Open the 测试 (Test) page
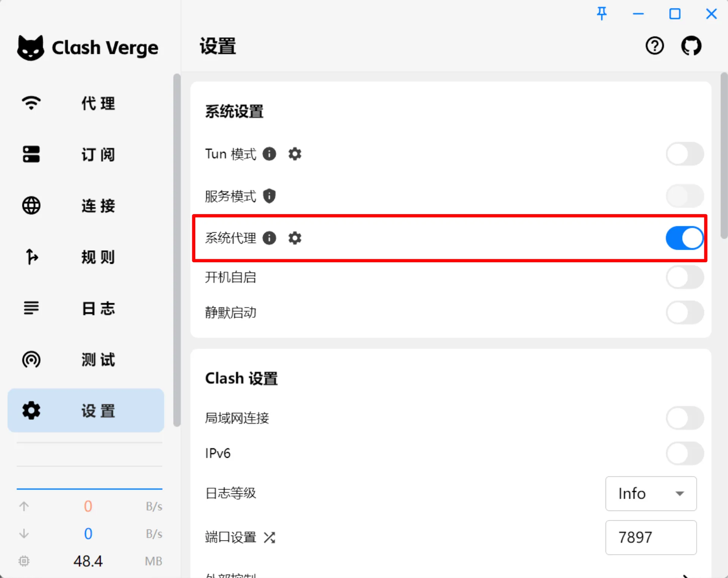This screenshot has height=578, width=728. pyautogui.click(x=86, y=359)
